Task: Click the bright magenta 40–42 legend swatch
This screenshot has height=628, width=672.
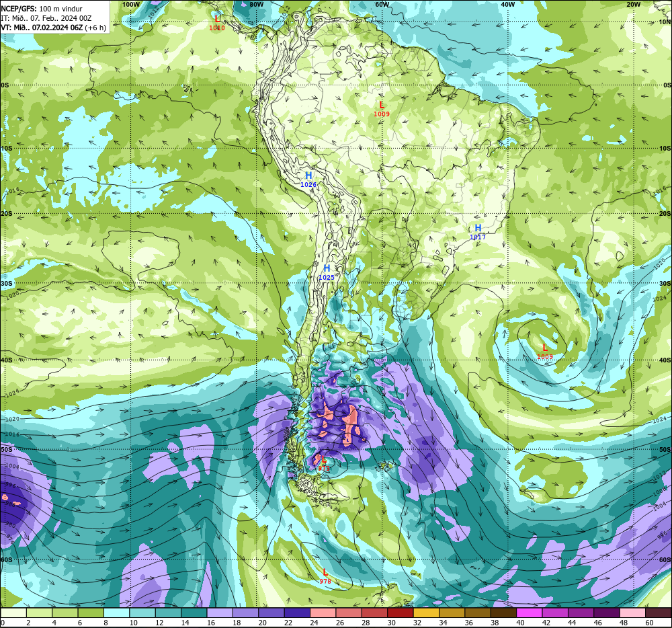Action: 530,613
